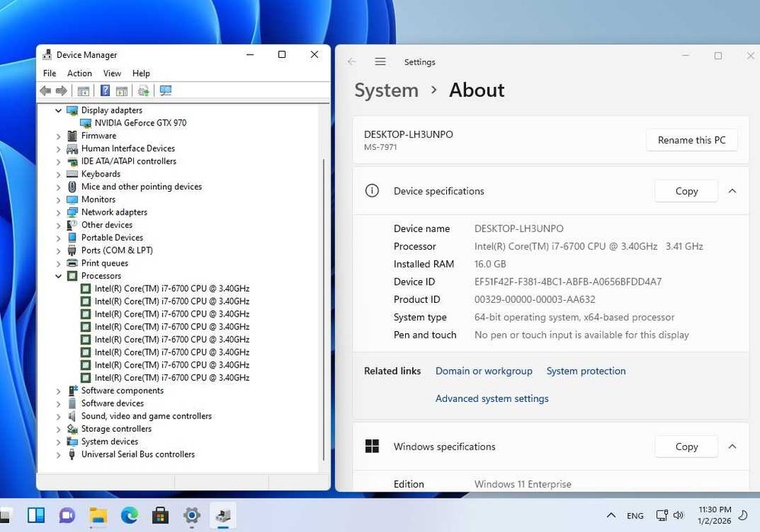This screenshot has height=532, width=760.
Task: Click the network icon in system tray
Action: (662, 515)
